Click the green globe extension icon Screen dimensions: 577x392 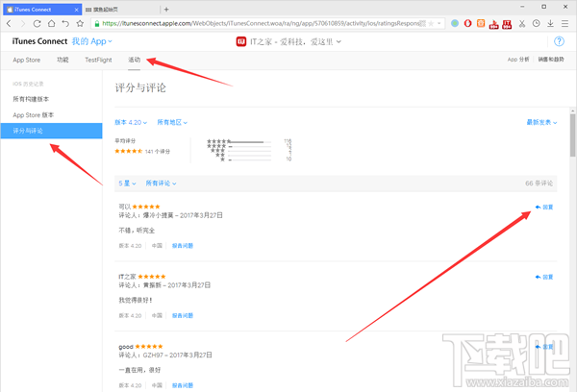(455, 23)
